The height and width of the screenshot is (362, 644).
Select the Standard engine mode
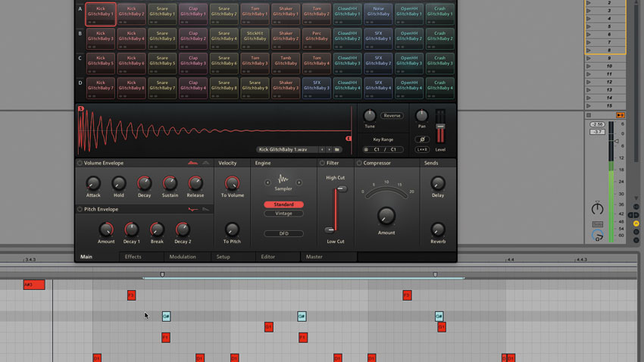coord(283,204)
